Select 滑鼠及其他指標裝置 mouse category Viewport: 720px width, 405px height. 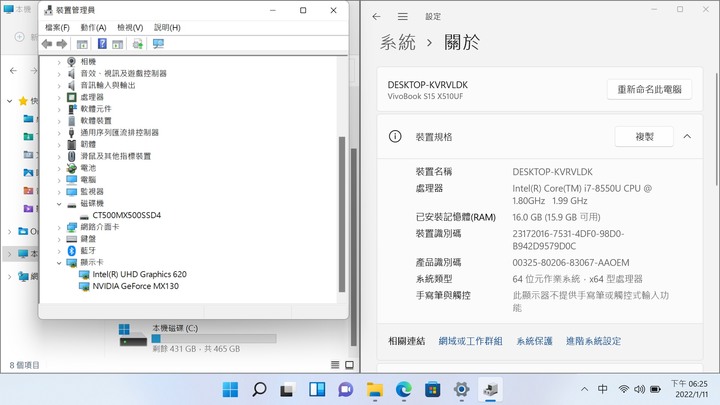click(x=116, y=156)
